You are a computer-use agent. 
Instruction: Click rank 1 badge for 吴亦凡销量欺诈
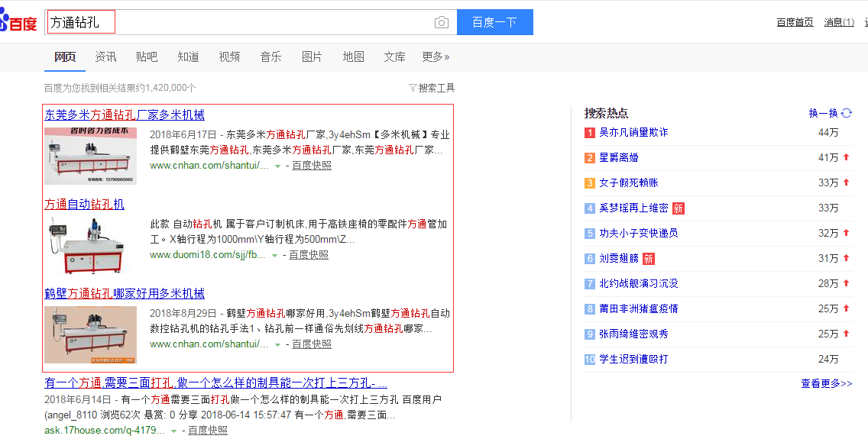(x=590, y=133)
